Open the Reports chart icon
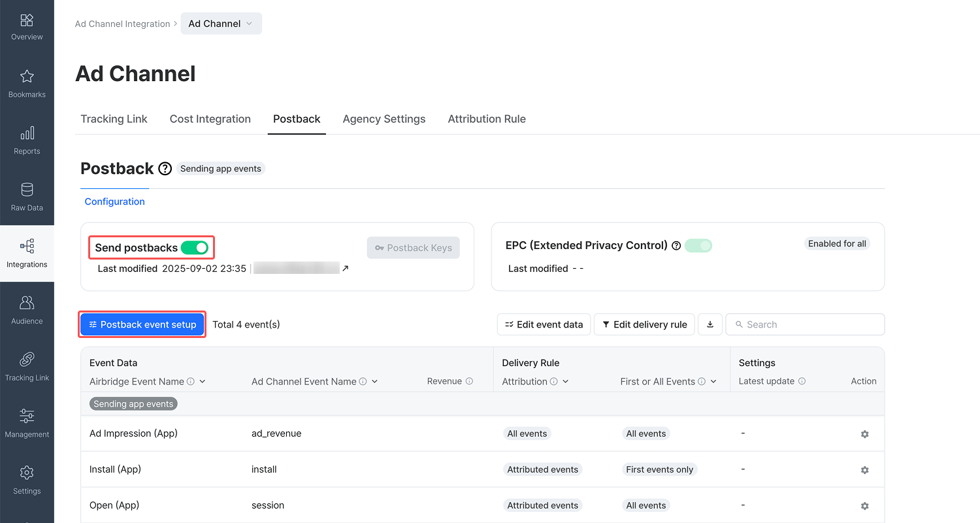 (x=27, y=133)
